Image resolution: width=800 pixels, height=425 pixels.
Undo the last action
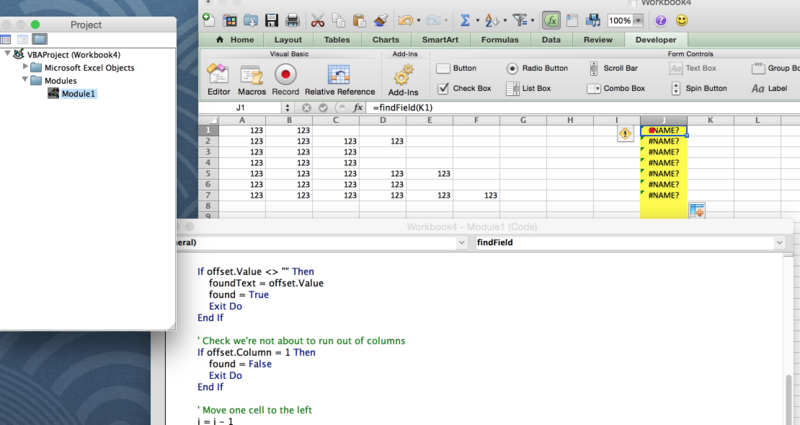click(x=405, y=20)
